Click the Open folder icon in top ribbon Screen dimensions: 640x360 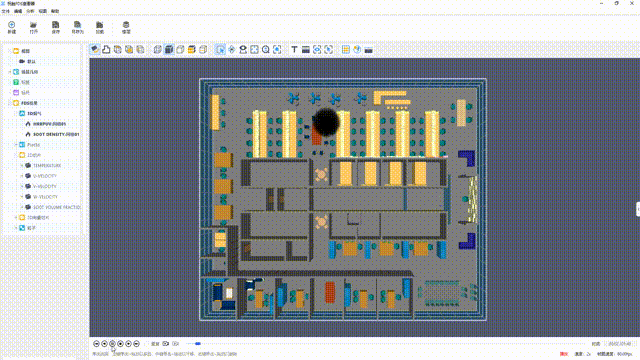click(x=33, y=25)
